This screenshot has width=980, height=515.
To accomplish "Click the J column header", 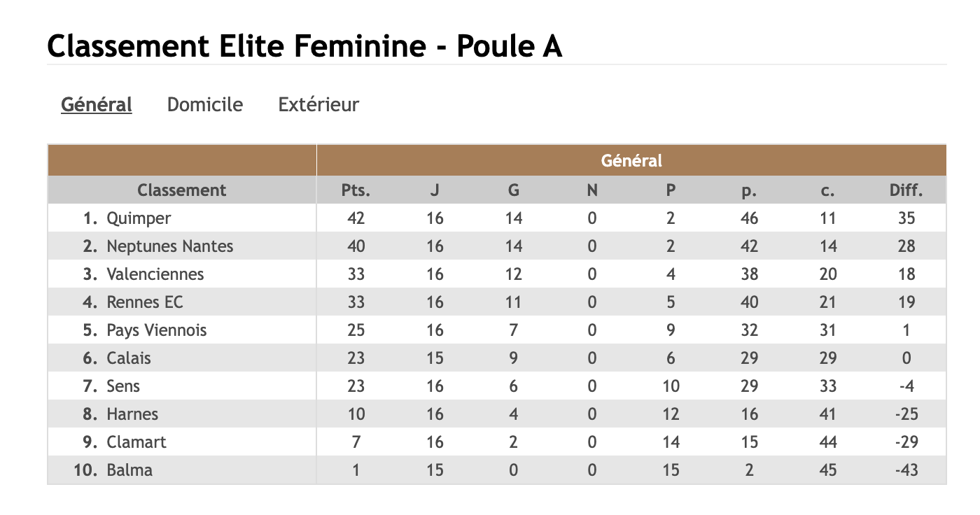I will (435, 190).
